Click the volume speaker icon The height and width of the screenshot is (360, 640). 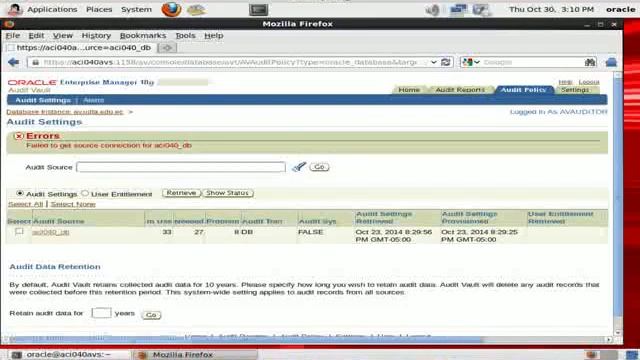pyautogui.click(x=432, y=9)
